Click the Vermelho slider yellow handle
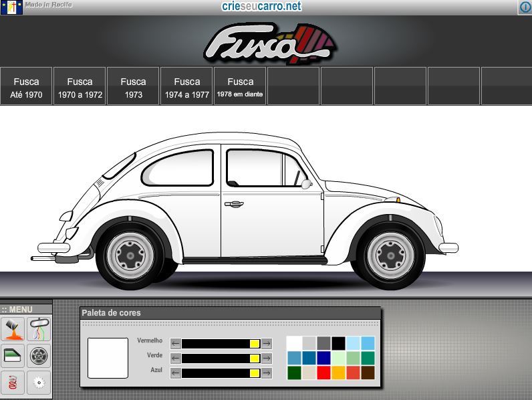Screen dimensions: 532x400 pyautogui.click(x=255, y=344)
